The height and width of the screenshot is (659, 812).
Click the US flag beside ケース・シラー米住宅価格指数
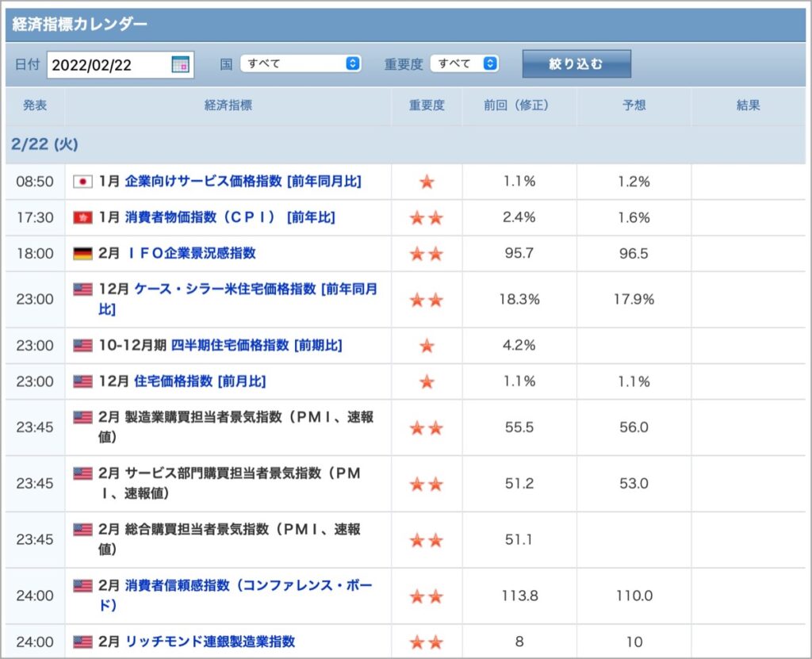[x=82, y=289]
